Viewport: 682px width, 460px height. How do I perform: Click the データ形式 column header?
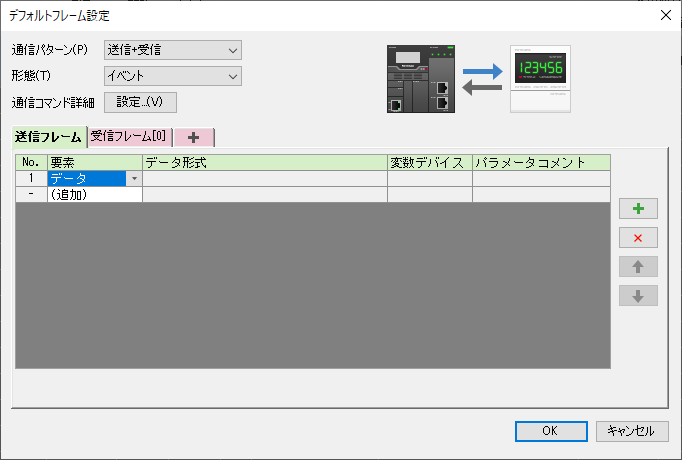point(265,162)
